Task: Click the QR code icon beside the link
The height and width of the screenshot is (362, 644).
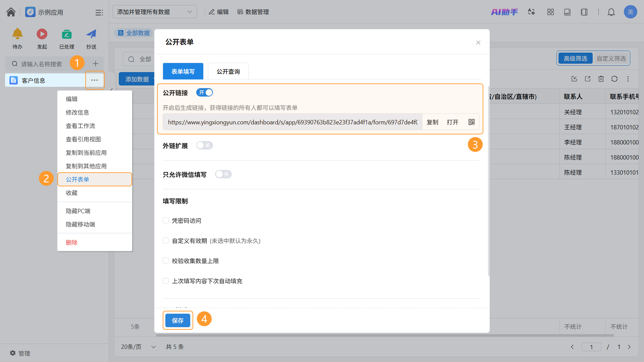Action: 471,122
